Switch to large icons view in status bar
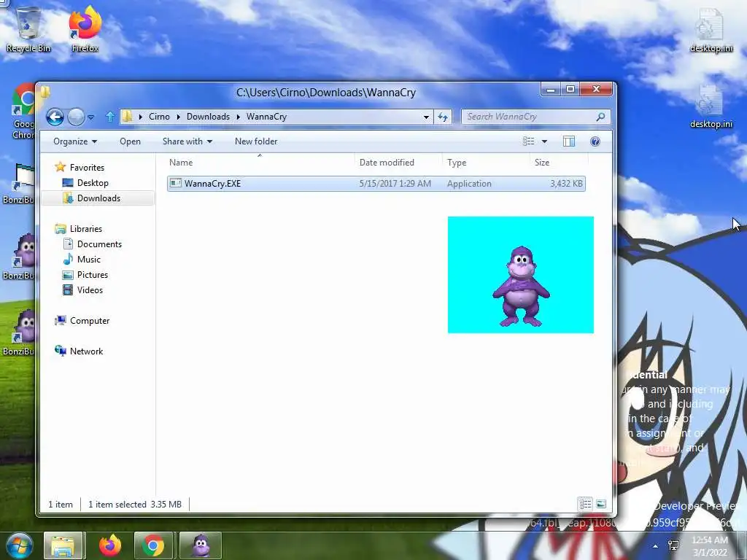 pyautogui.click(x=601, y=504)
